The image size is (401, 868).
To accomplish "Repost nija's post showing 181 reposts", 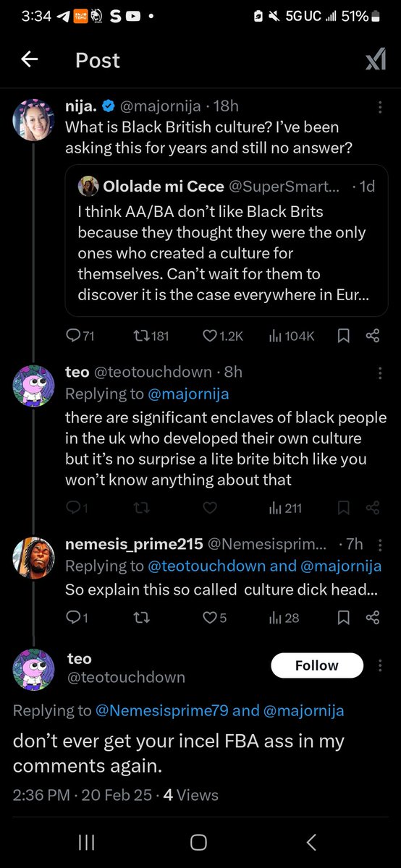I will click(x=151, y=336).
